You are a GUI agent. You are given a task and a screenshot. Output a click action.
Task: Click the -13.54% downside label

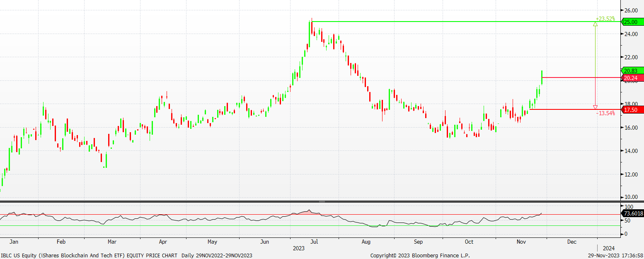point(605,113)
